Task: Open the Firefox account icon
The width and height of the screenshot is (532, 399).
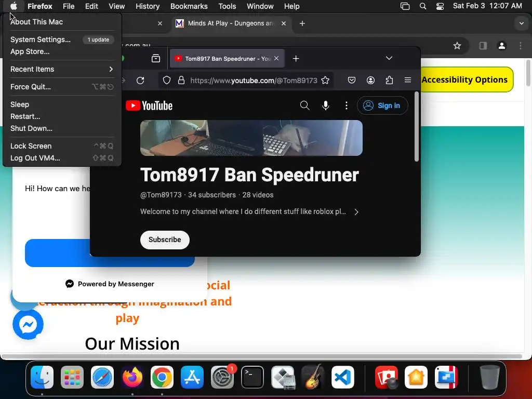Action: coord(370,80)
